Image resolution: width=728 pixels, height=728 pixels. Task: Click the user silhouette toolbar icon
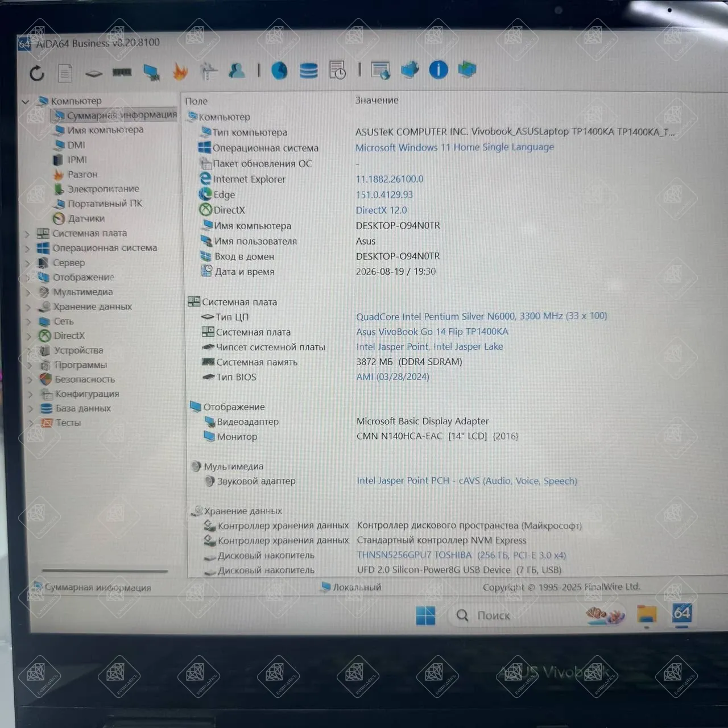(237, 71)
